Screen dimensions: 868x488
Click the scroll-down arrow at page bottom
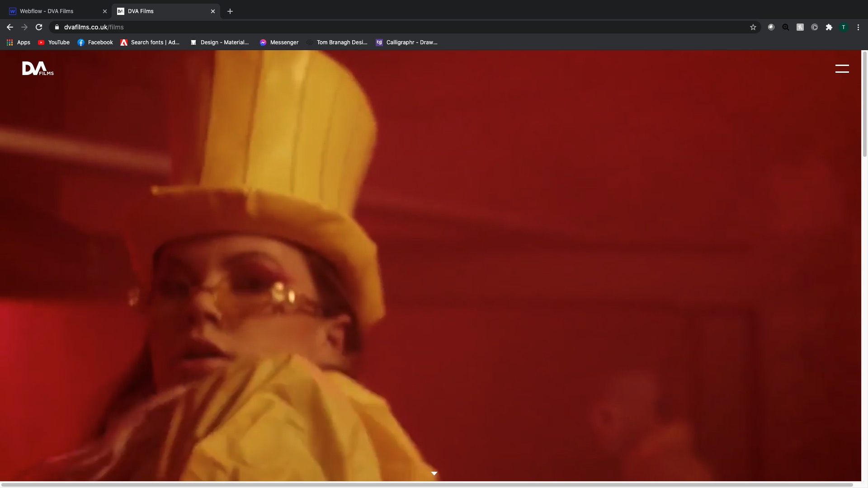(434, 473)
